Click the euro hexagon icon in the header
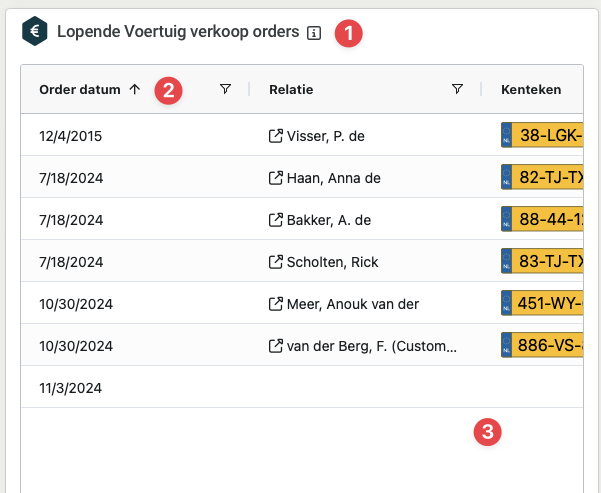The height and width of the screenshot is (493, 601). pos(35,31)
